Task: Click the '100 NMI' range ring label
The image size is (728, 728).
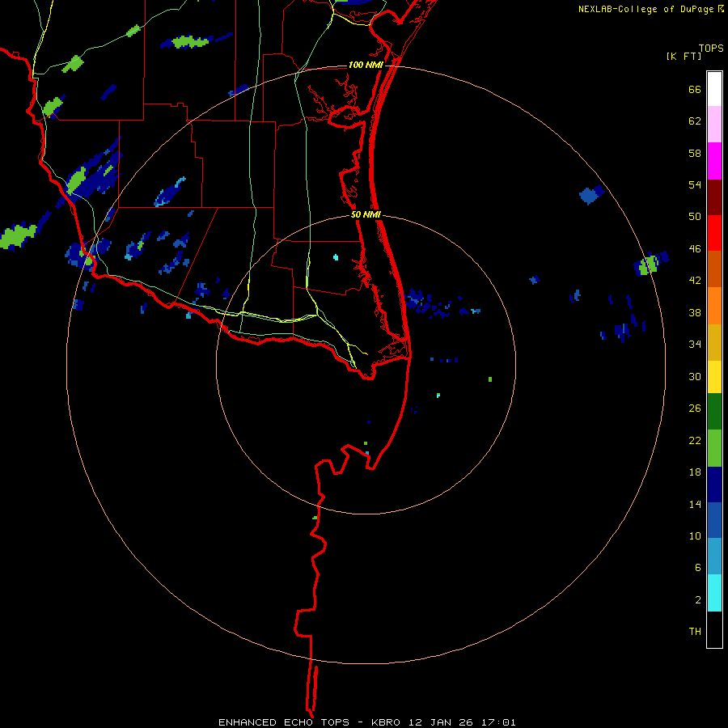Action: [x=366, y=65]
